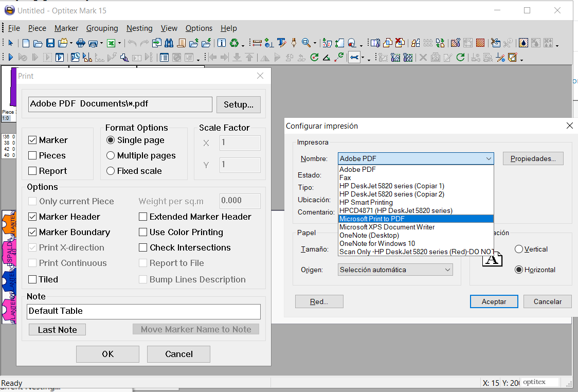Viewport: 578px width, 392px height.
Task: Choose Fax from printer list
Action: (416, 178)
